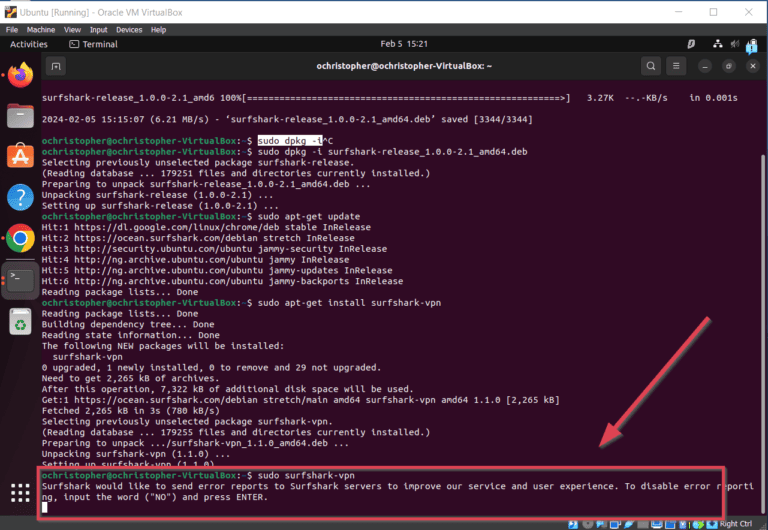This screenshot has height=530, width=768.
Task: Click the Activities button
Action: tap(28, 44)
